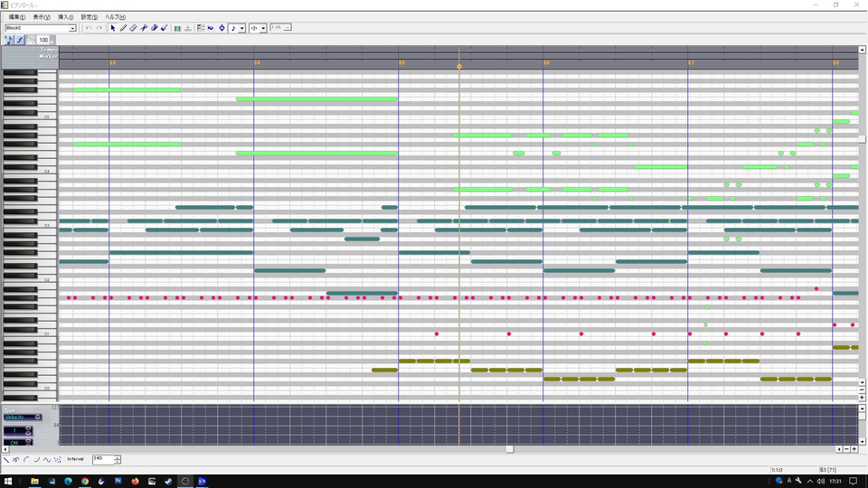
Task: Open the 編集 (Edit) menu
Action: 16,17
